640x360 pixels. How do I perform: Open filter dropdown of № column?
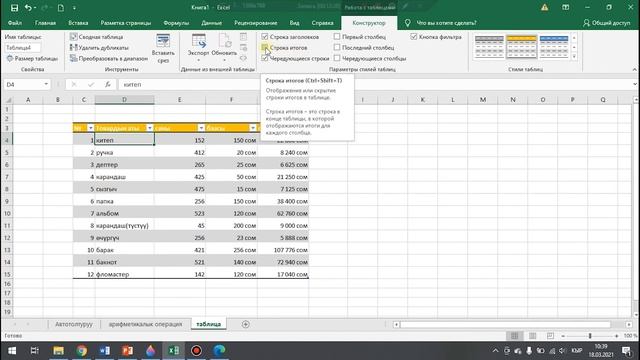(91, 128)
